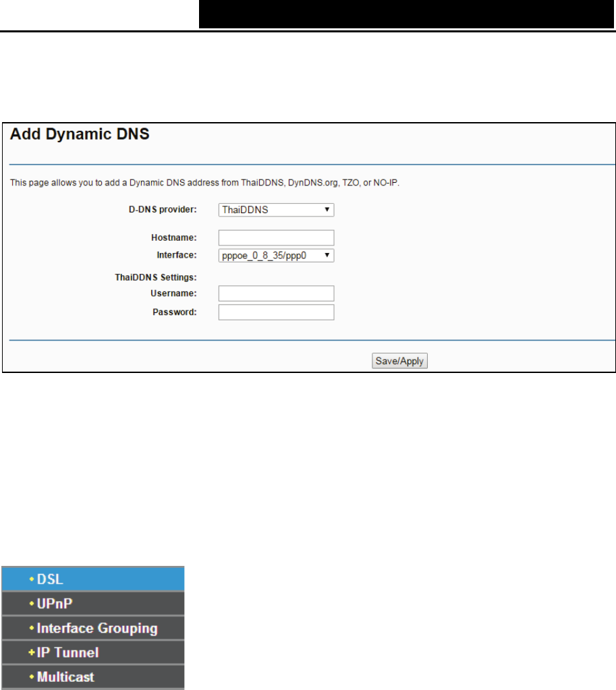Click the page description text about ThaiDDNS
The image size is (616, 690).
pos(204,183)
